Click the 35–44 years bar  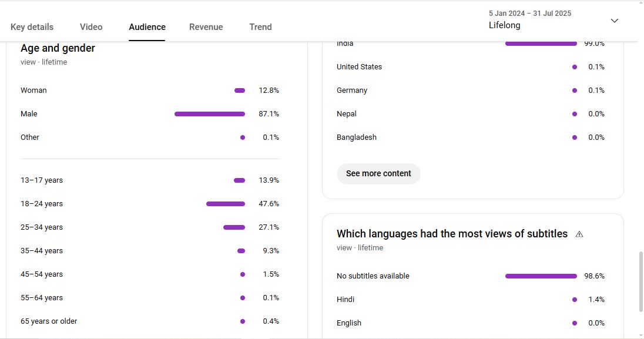pyautogui.click(x=241, y=251)
